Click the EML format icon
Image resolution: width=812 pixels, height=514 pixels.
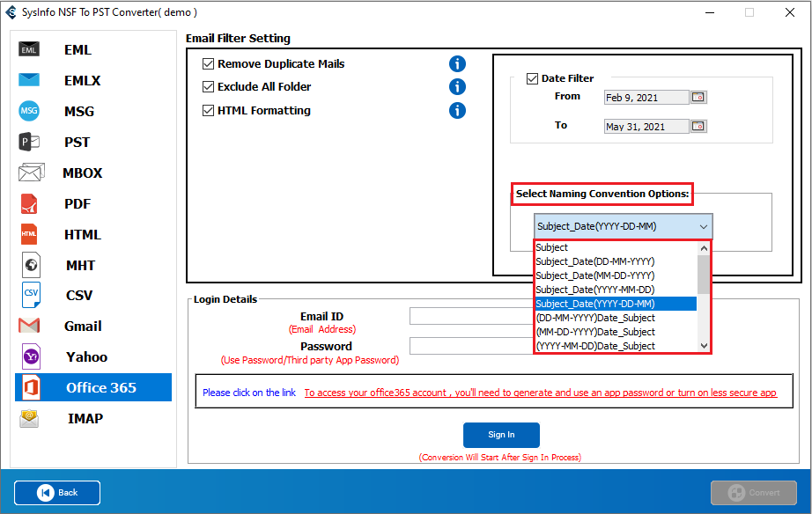(29, 49)
